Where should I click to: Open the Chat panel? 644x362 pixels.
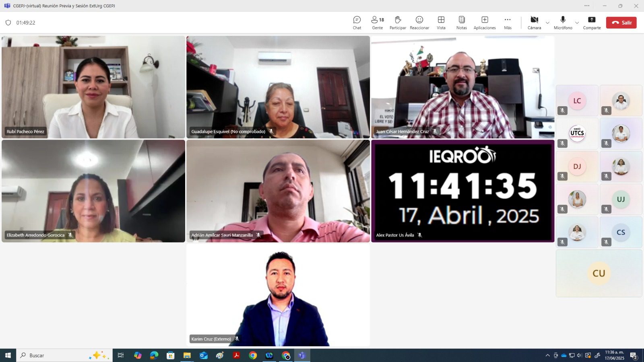pyautogui.click(x=357, y=23)
